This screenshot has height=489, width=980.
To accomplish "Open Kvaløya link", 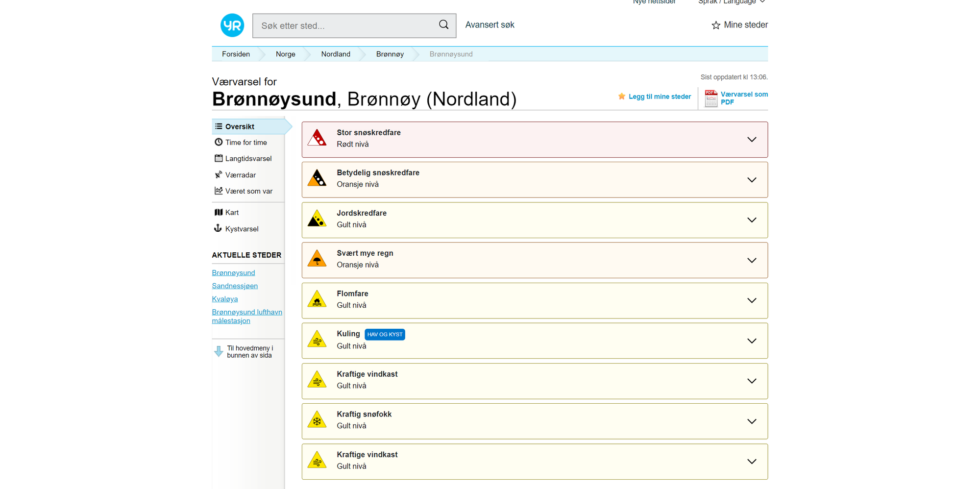I will coord(224,299).
